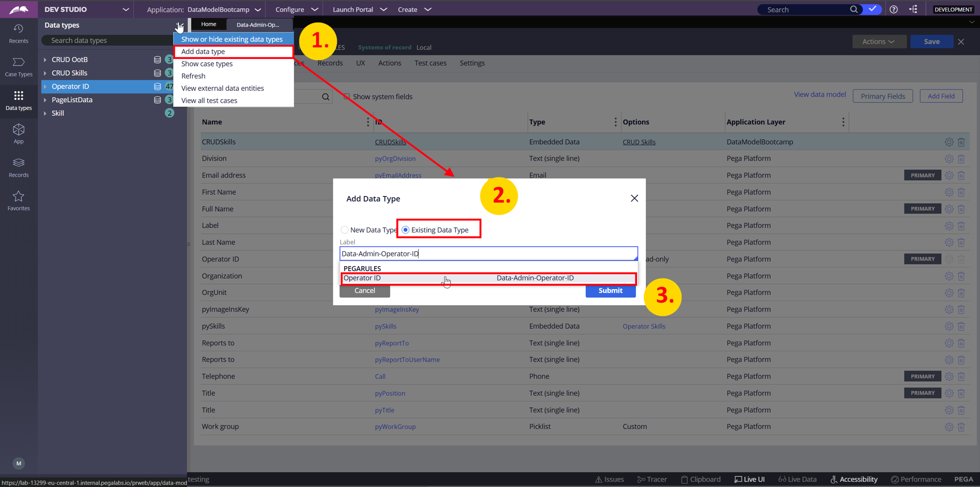This screenshot has width=980, height=487.
Task: Expand the CRUD OotB tree node
Action: [x=45, y=59]
